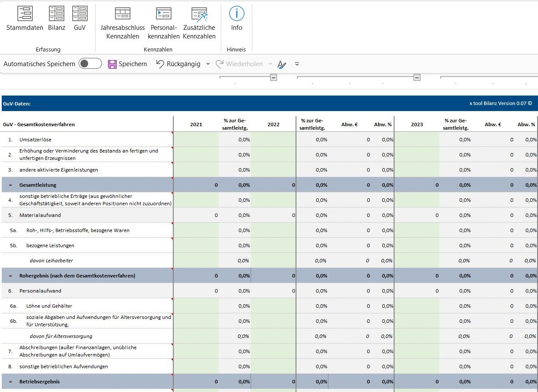Select the Gesamtleistung row label
Screen dimensions: 538x392
click(x=38, y=185)
